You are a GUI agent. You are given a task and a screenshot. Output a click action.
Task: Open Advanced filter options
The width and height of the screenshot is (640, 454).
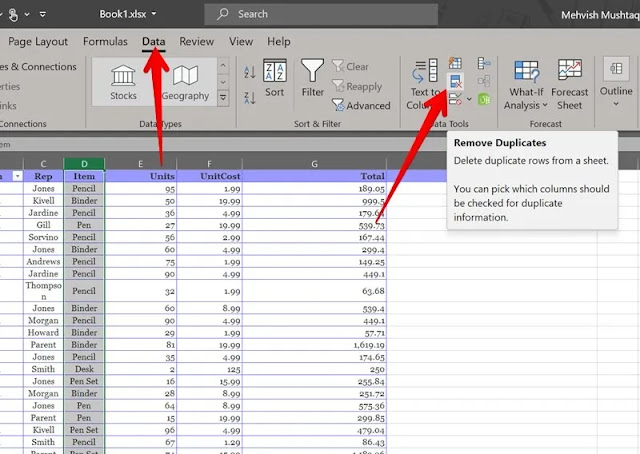click(361, 105)
